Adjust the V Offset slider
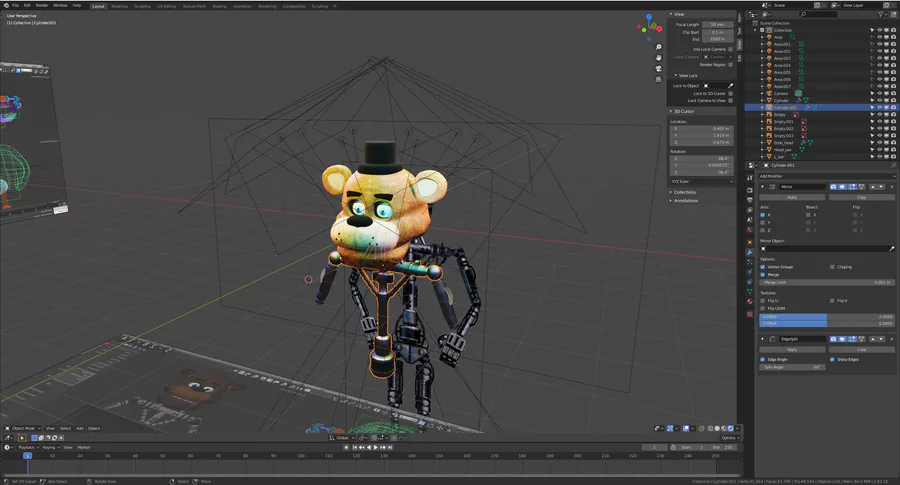The height and width of the screenshot is (485, 900). tap(827, 323)
